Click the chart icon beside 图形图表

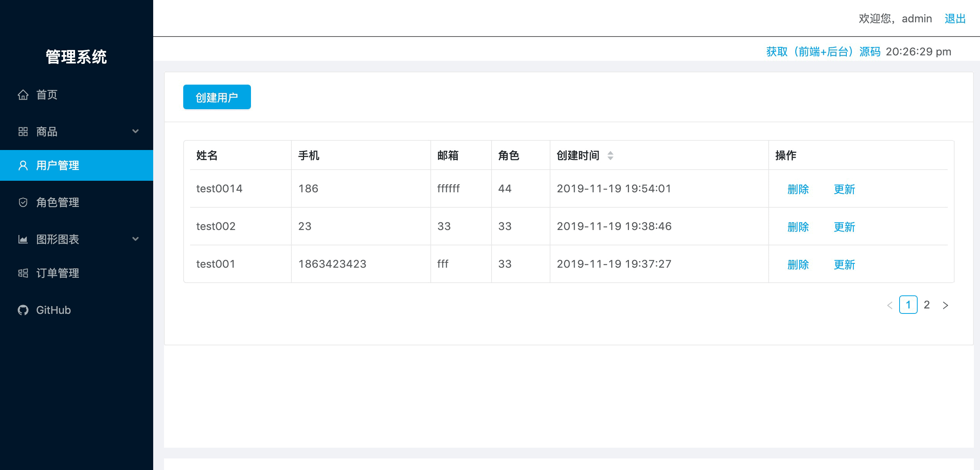(x=23, y=239)
